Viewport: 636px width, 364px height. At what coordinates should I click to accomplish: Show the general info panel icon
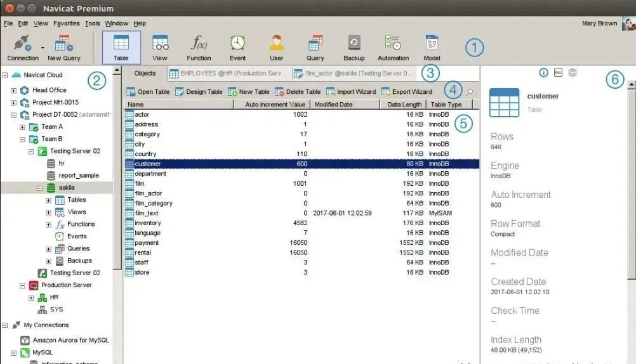tap(543, 72)
